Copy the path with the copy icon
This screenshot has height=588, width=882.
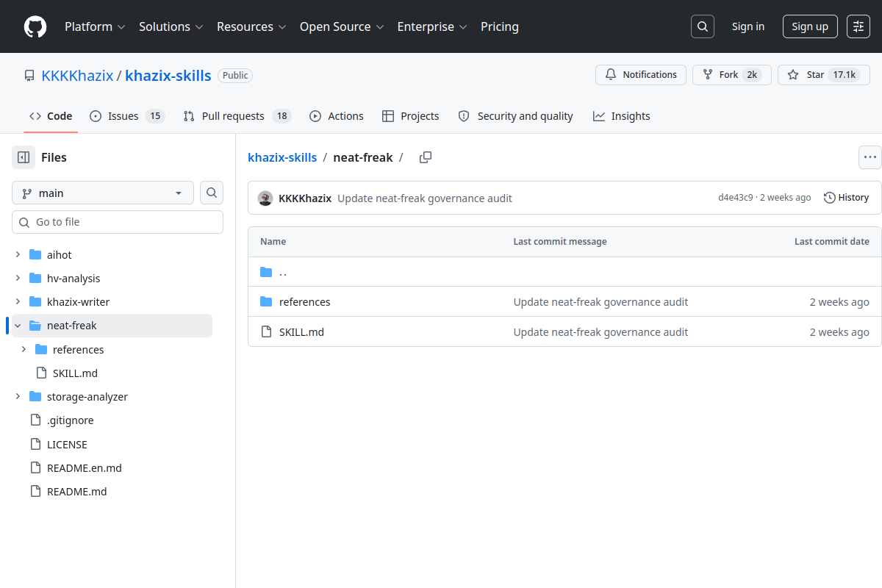(x=426, y=157)
